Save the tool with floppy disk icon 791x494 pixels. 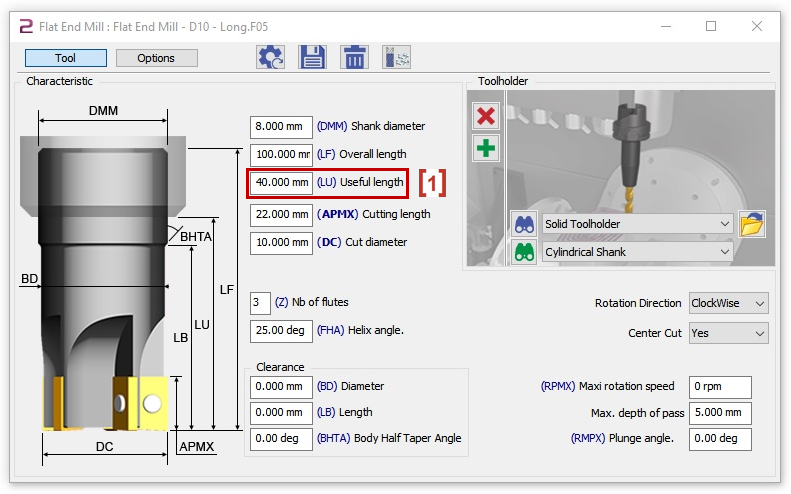pyautogui.click(x=312, y=57)
